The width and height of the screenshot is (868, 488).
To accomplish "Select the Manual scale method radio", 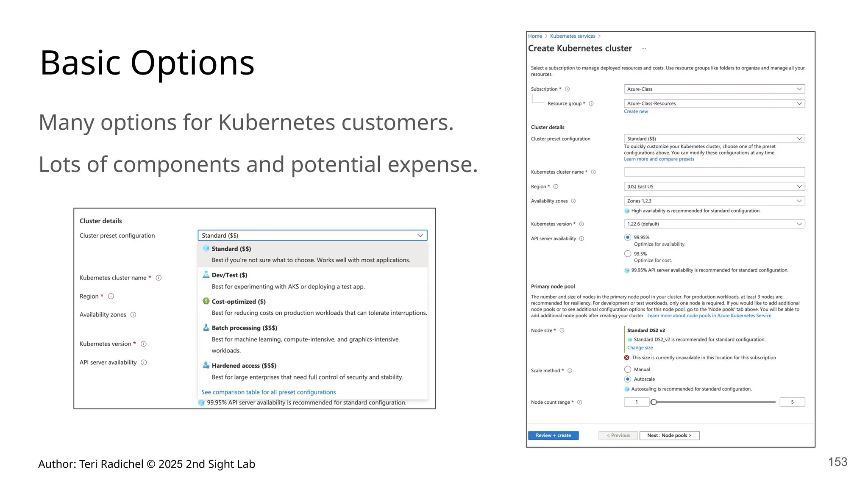I will pyautogui.click(x=628, y=369).
